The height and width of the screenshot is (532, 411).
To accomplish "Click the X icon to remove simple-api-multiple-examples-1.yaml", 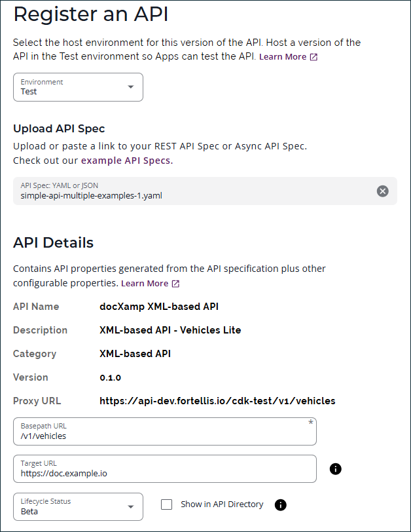I will click(x=382, y=191).
